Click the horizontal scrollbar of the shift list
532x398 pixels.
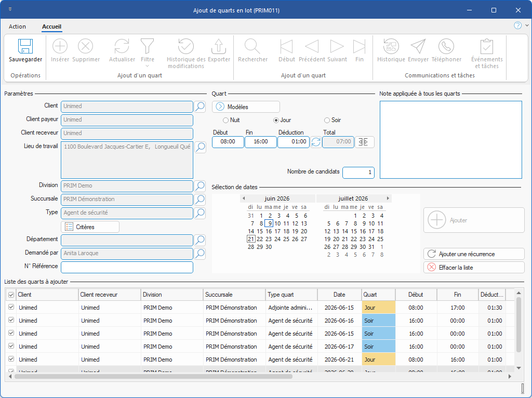pyautogui.click(x=153, y=376)
